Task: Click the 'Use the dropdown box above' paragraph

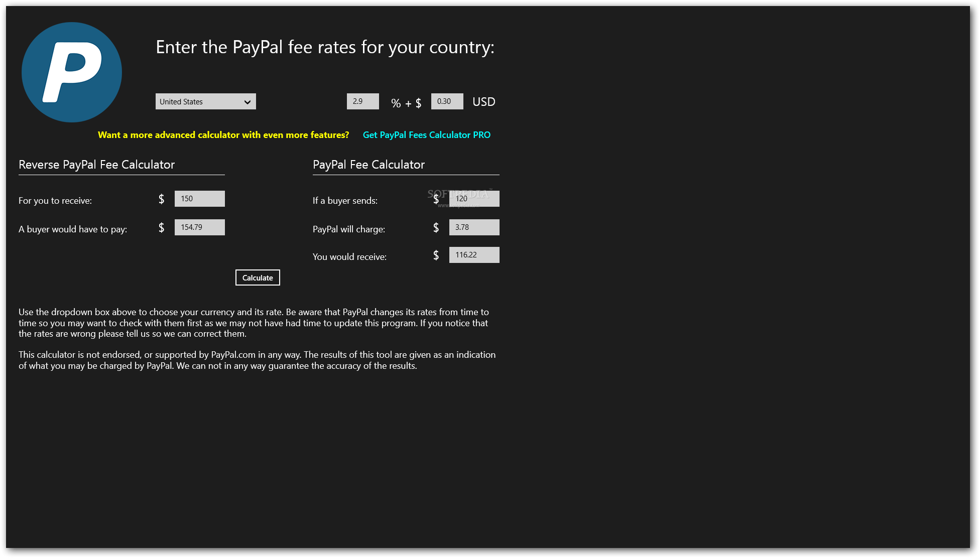Action: point(254,323)
